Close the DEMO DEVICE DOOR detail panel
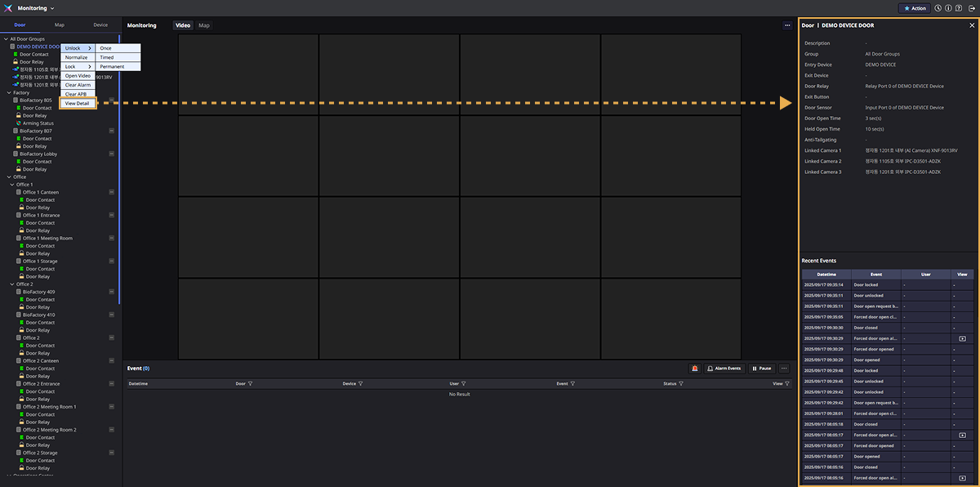Image resolution: width=980 pixels, height=487 pixels. [971, 25]
